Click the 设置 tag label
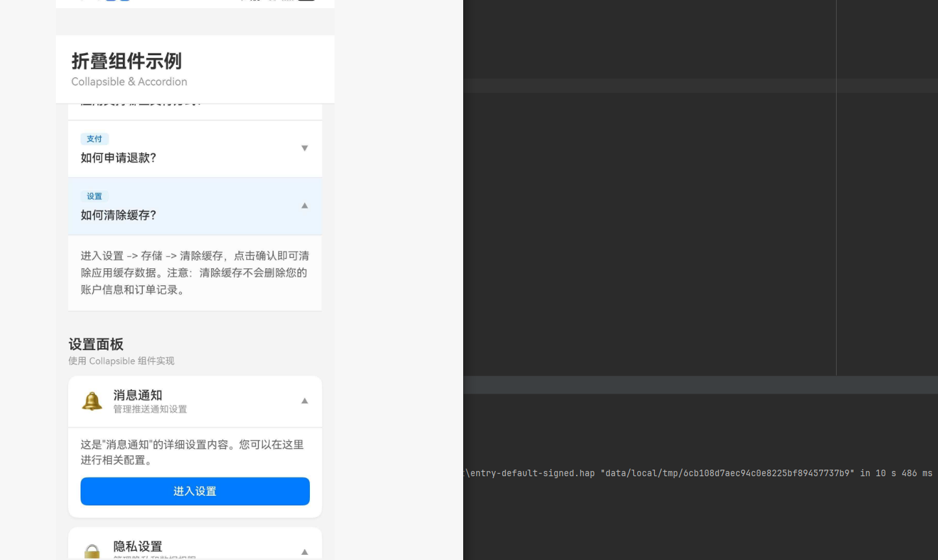Viewport: 938px width, 560px height. (94, 196)
